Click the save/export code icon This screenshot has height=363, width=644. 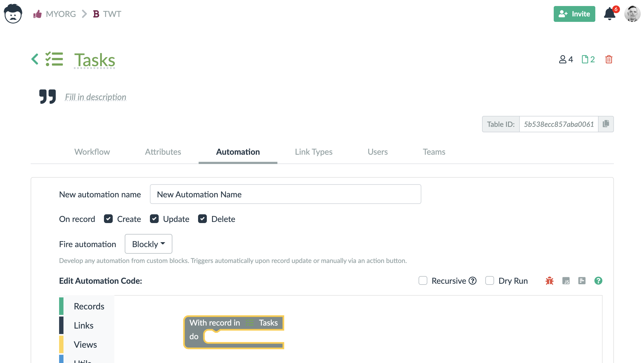(x=582, y=281)
